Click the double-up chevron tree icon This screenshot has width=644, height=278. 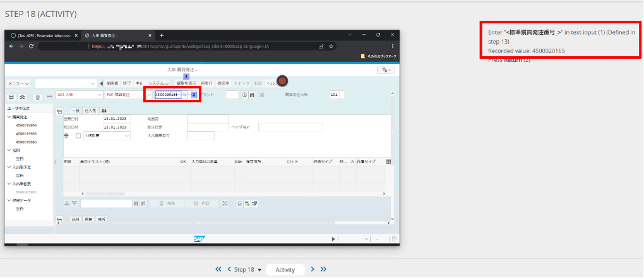coord(23,97)
